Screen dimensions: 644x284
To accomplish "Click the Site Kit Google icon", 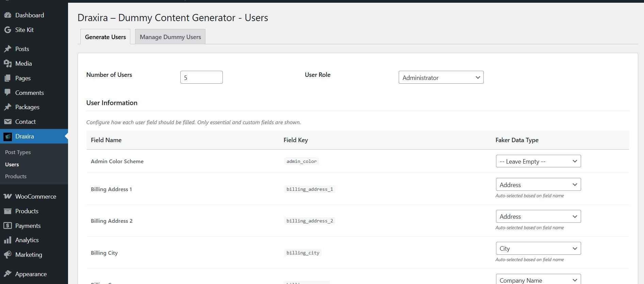I will point(7,30).
